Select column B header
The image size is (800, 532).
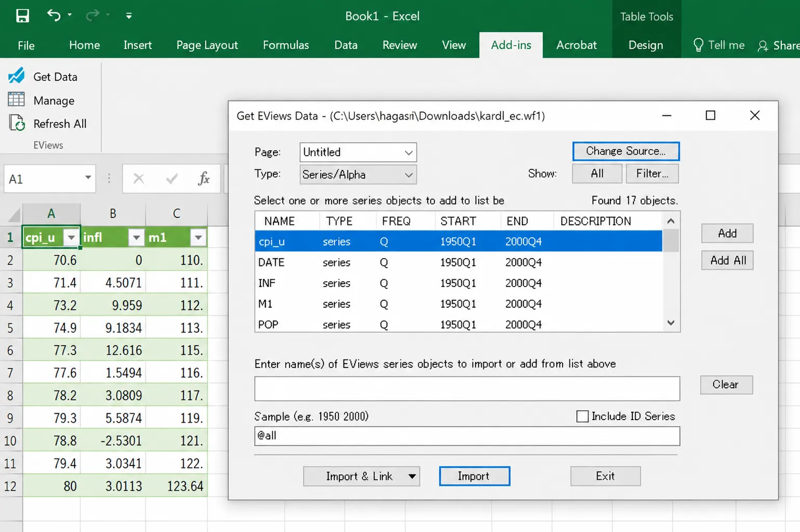113,214
